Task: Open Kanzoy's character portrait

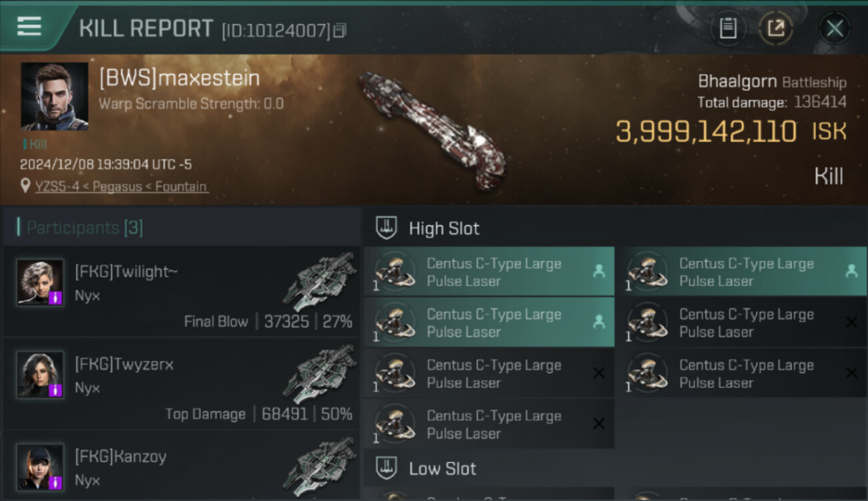Action: [x=40, y=466]
